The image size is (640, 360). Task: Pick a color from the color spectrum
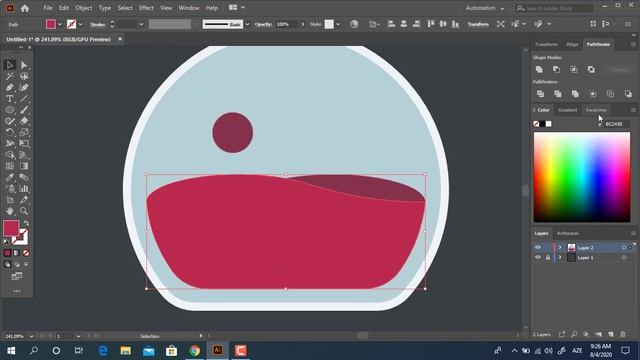coord(582,177)
